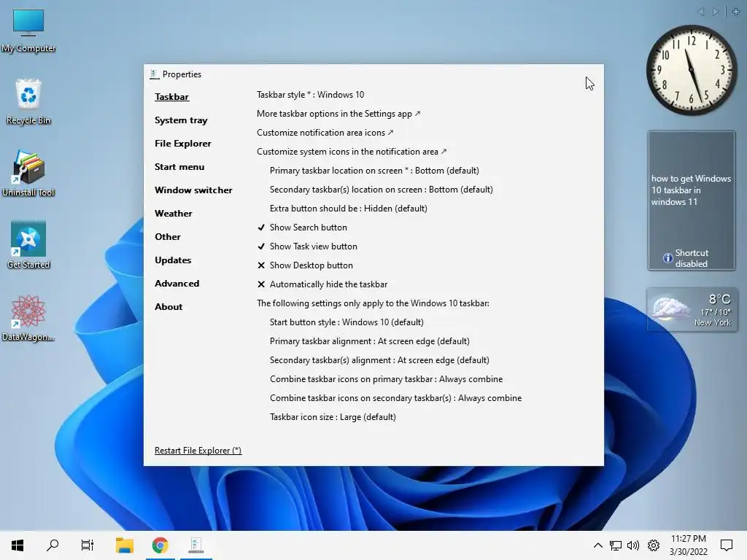Open the Advanced section
The height and width of the screenshot is (560, 747).
(177, 284)
